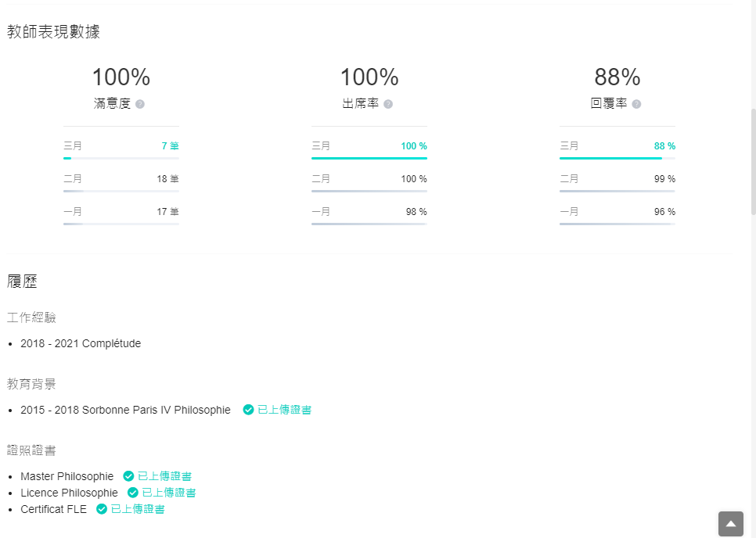Open 已上傳證書 link for Master Philosophie
756x538 pixels.
tap(164, 476)
